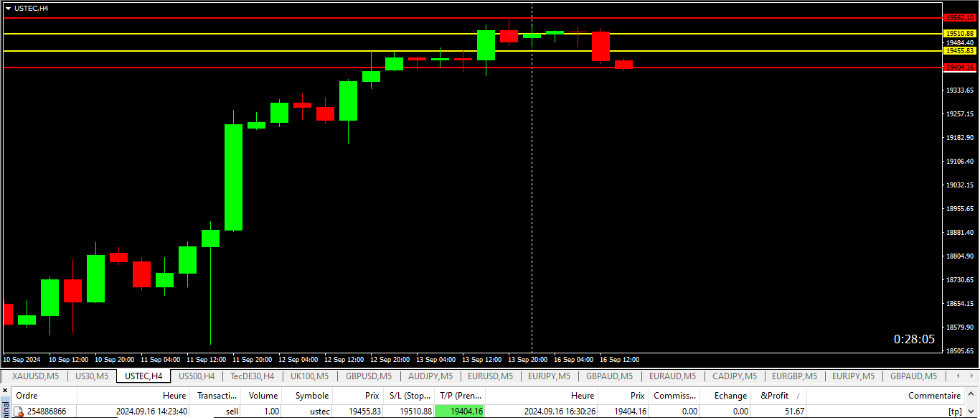Show the GBPUSD,M5 chart tab
The image size is (980, 418).
click(369, 376)
